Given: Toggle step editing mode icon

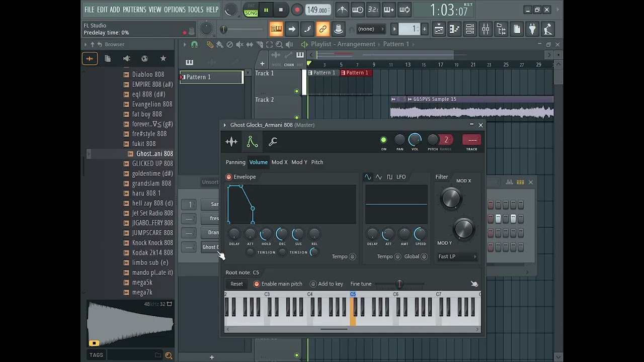Looking at the screenshot, I should pos(307,29).
